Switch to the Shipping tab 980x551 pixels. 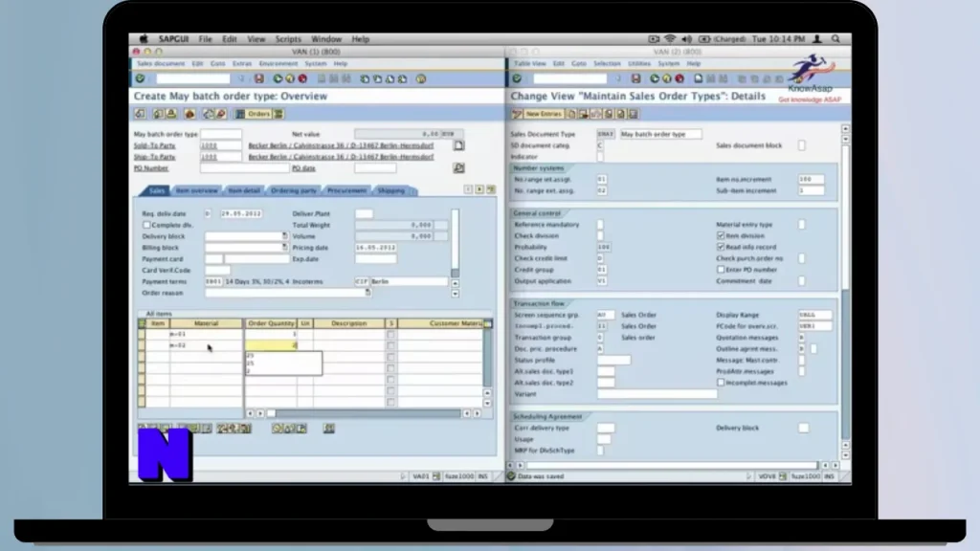click(391, 190)
